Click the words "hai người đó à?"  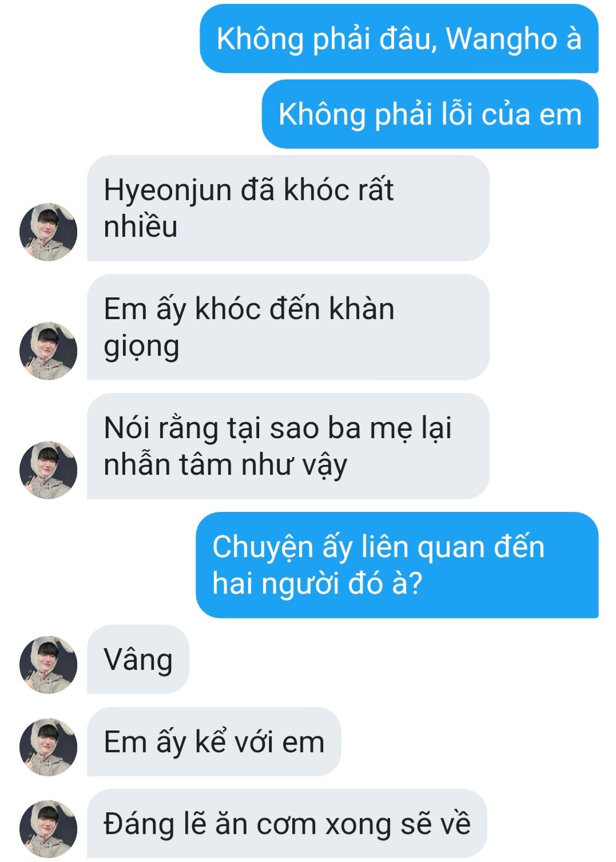click(x=317, y=584)
